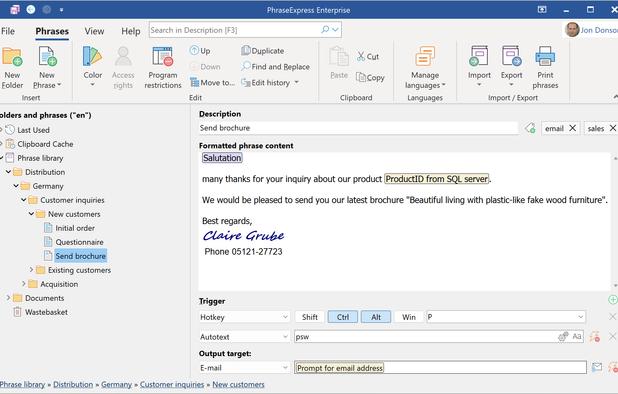Click the New Phrase ribbon button
The width and height of the screenshot is (618, 394).
47,68
